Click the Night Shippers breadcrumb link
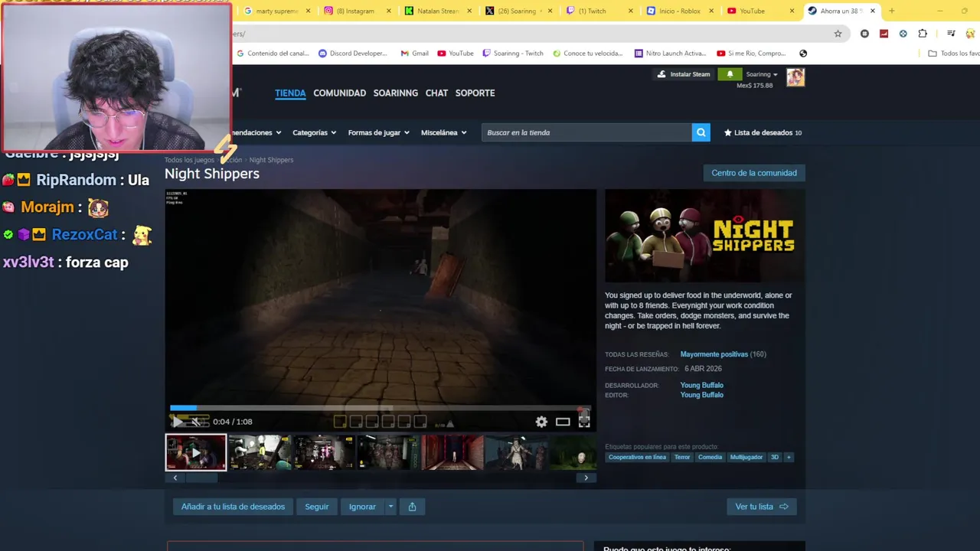The width and height of the screenshot is (980, 551). click(x=271, y=160)
